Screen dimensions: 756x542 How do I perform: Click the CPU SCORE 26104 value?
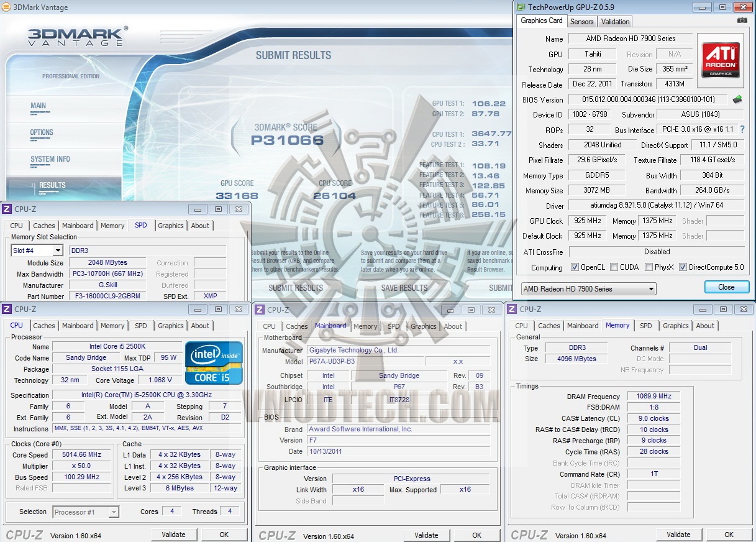(x=335, y=196)
